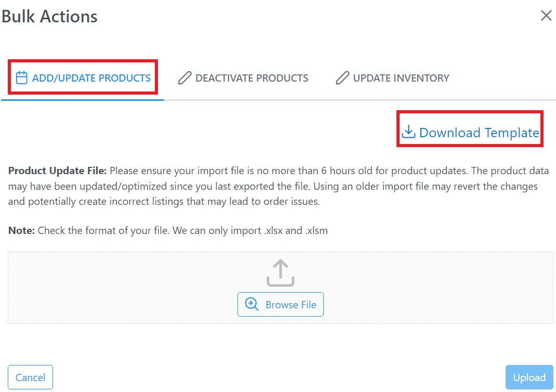The height and width of the screenshot is (392, 556).
Task: Close the Bulk Actions dialog with the X
Action: (x=546, y=16)
